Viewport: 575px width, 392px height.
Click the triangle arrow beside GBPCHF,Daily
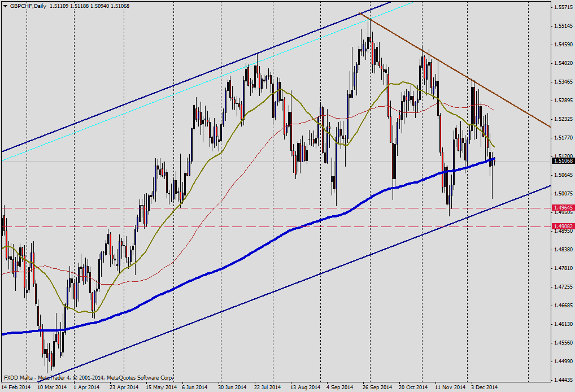coord(5,6)
